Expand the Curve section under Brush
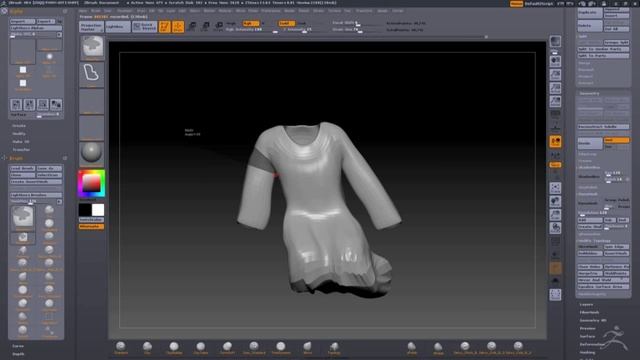 point(18,346)
